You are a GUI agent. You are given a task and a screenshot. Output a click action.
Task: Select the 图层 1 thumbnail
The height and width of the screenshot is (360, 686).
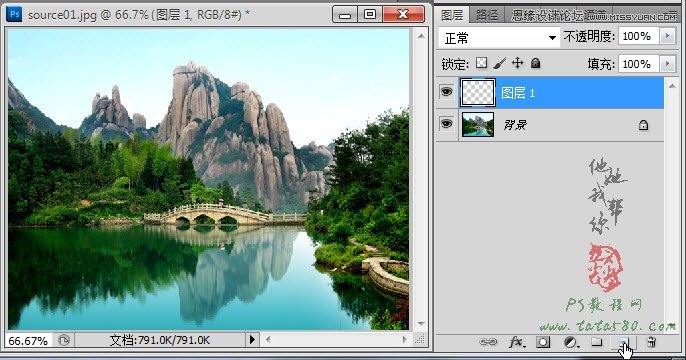coord(477,92)
